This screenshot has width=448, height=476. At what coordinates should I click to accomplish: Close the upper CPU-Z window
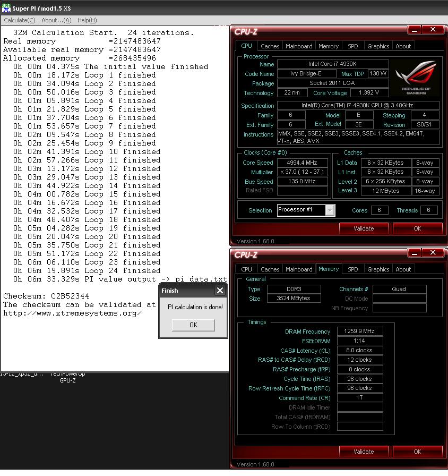(x=433, y=29)
